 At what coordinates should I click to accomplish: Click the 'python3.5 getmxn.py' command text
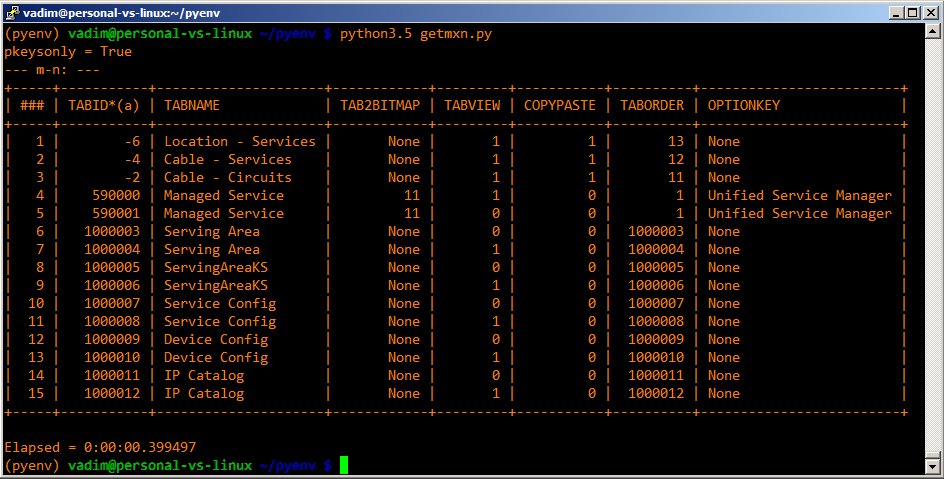pos(416,34)
